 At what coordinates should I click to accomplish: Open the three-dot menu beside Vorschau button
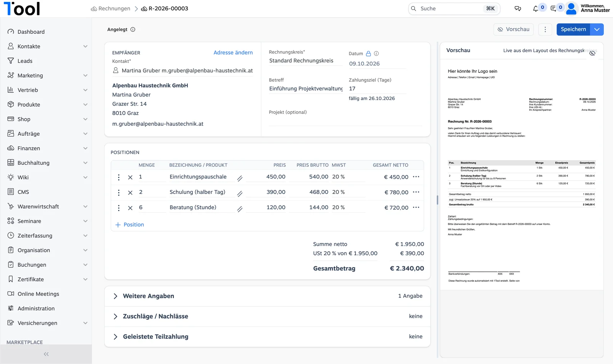tap(545, 30)
